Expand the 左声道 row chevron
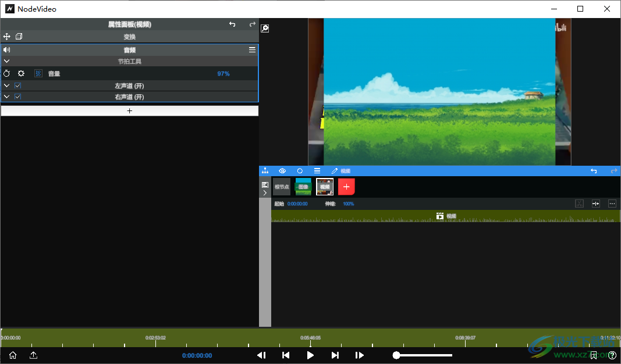 (x=7, y=85)
